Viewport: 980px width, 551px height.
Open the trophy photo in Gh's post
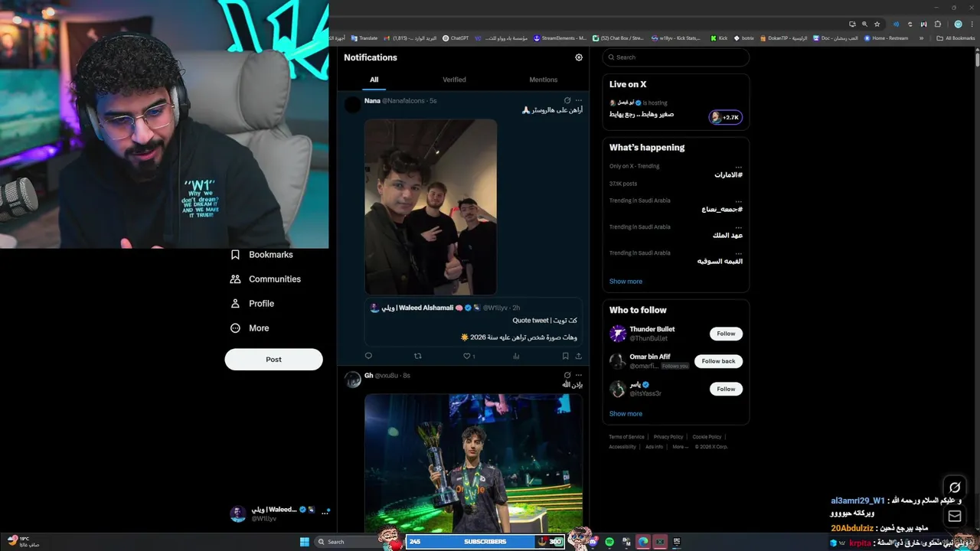click(x=473, y=462)
